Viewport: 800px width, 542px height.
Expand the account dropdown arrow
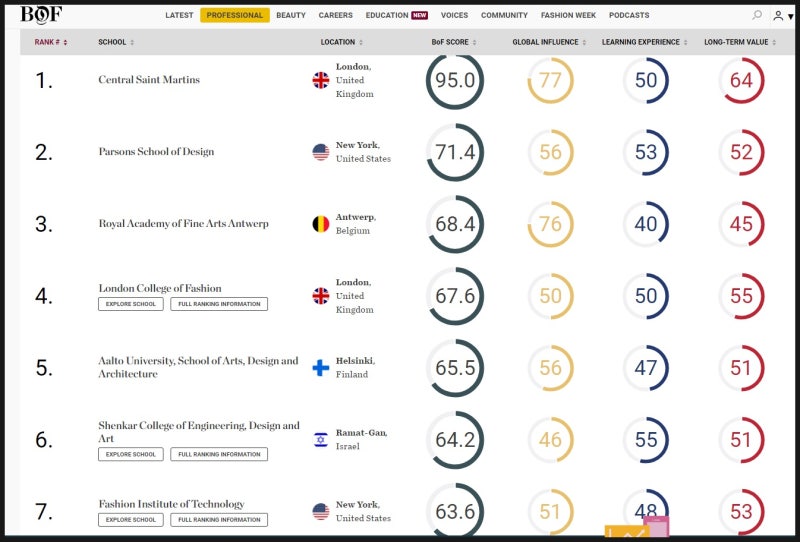point(791,16)
